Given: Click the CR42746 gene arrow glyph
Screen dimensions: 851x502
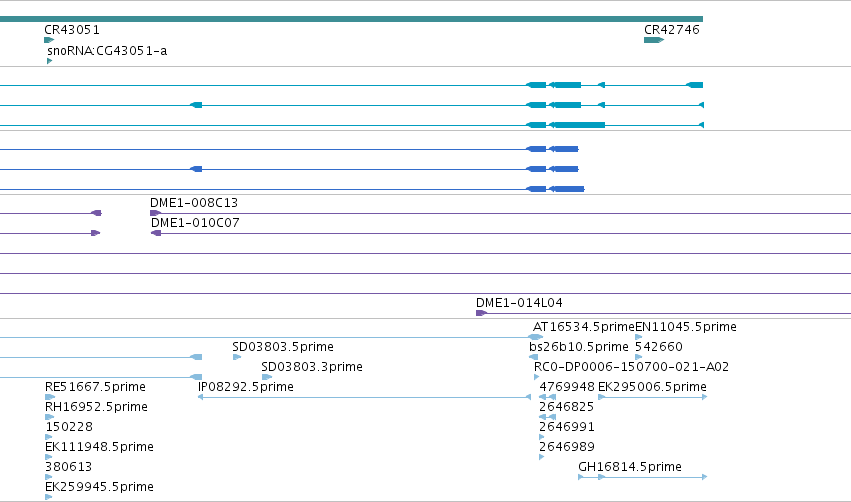Looking at the screenshot, I should (654, 40).
